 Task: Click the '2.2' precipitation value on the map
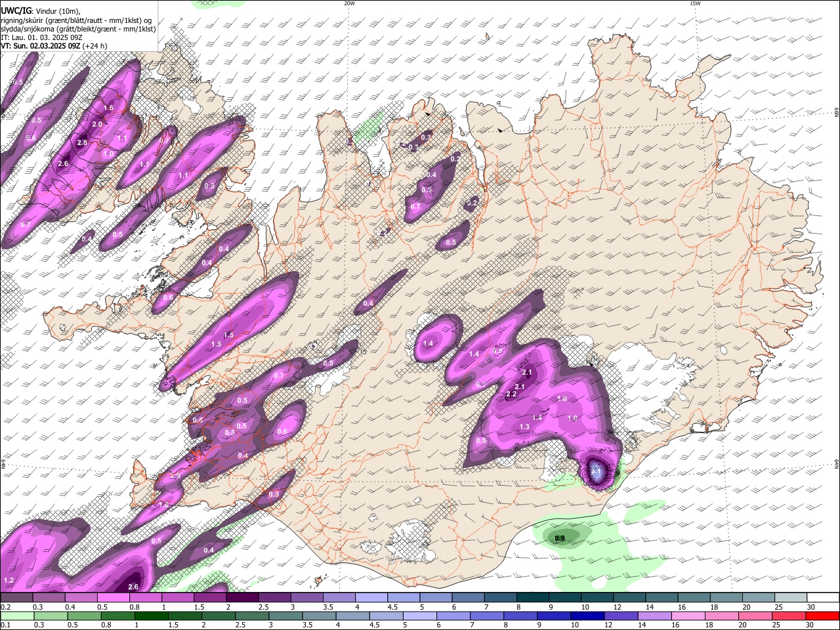pyautogui.click(x=512, y=394)
